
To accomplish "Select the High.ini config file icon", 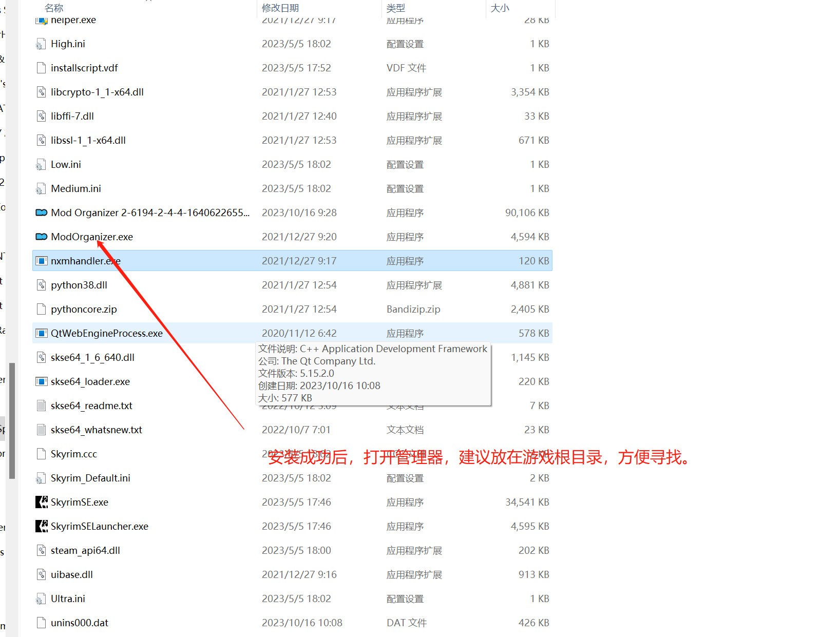I will point(41,44).
